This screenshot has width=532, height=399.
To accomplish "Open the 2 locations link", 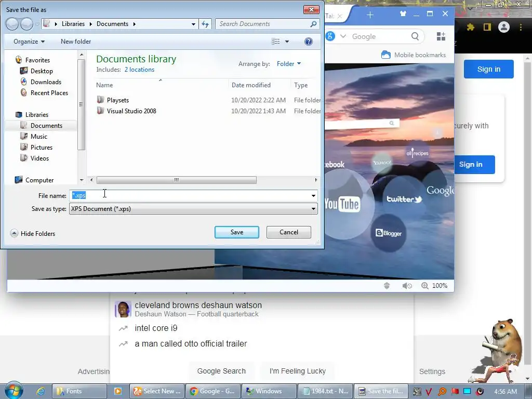I will [139, 70].
